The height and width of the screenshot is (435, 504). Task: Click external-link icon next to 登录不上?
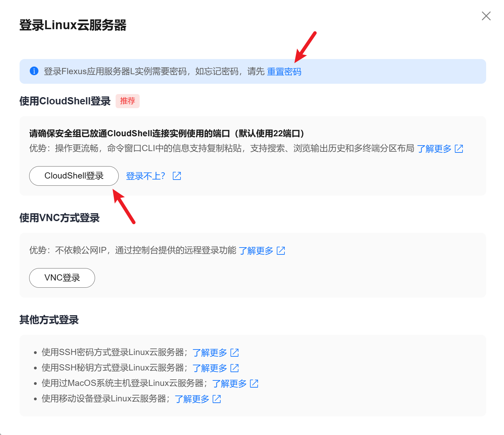click(177, 176)
